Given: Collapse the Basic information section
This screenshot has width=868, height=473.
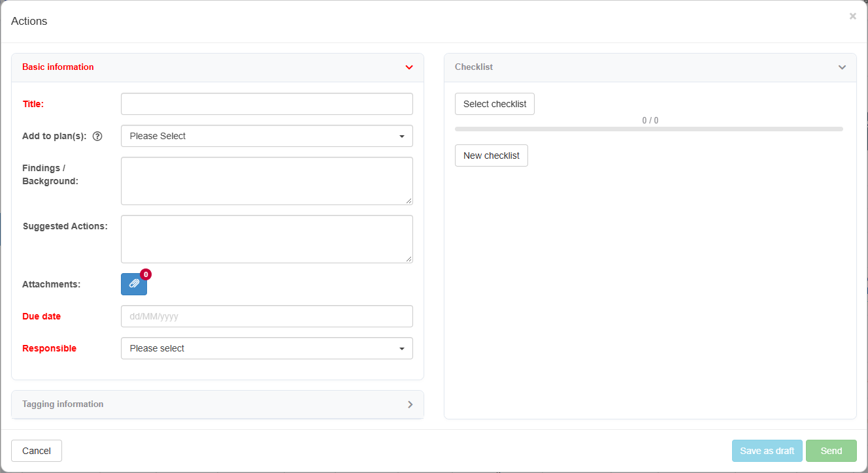Looking at the screenshot, I should tap(409, 67).
